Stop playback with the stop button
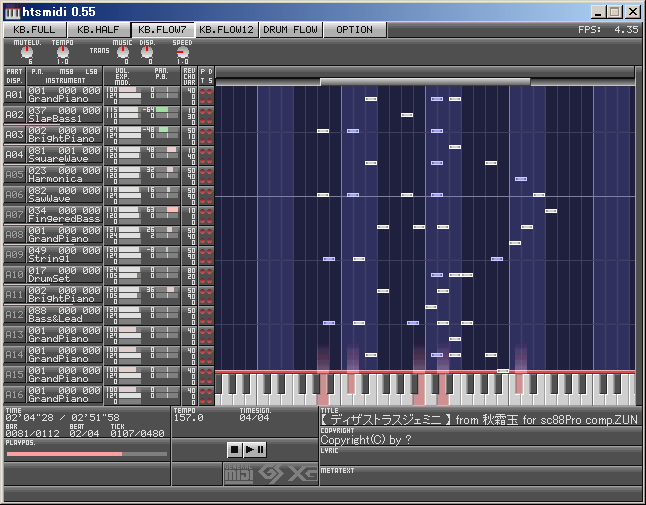 [234, 449]
